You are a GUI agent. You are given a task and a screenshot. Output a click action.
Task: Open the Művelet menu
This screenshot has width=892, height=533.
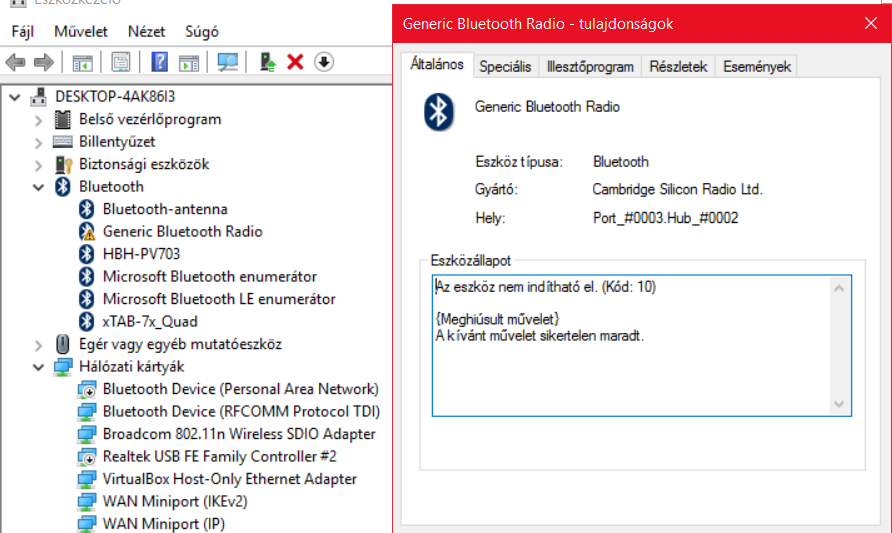(81, 31)
